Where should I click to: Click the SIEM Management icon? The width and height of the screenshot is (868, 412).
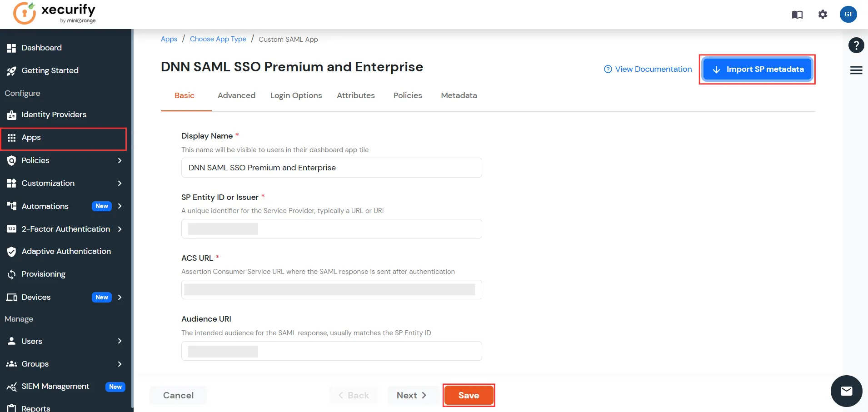coord(11,387)
